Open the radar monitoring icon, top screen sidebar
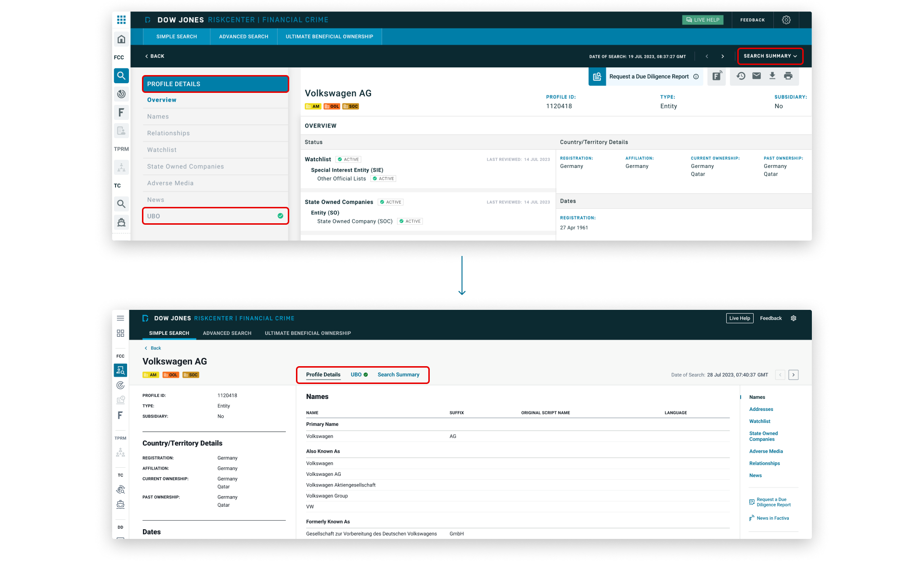The width and height of the screenshot is (924, 562). pyautogui.click(x=121, y=94)
